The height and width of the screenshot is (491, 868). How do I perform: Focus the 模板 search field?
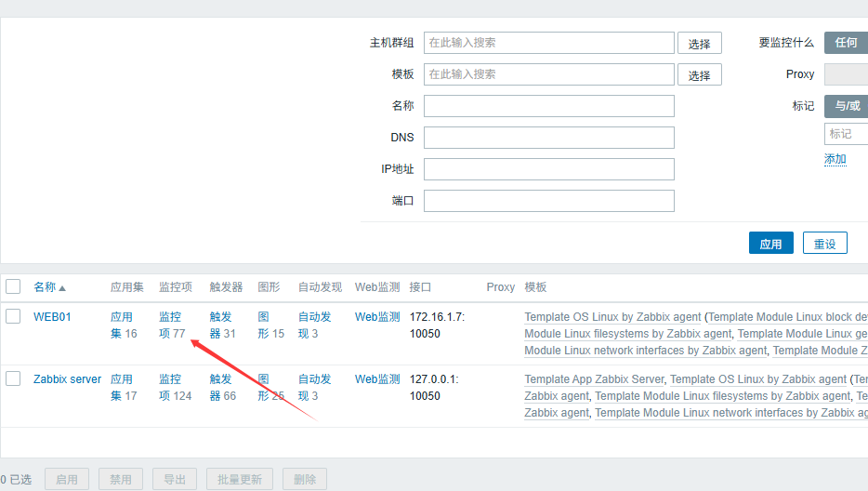[548, 74]
